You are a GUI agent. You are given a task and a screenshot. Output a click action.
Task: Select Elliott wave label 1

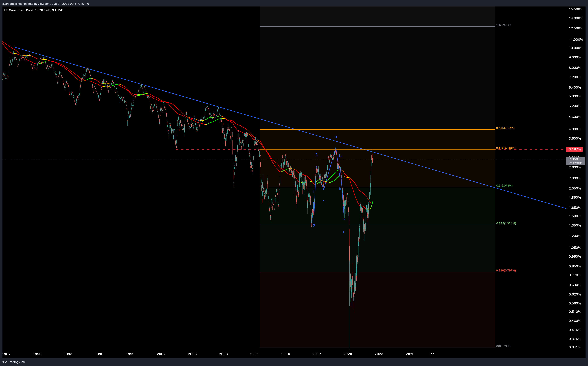pyautogui.click(x=313, y=191)
